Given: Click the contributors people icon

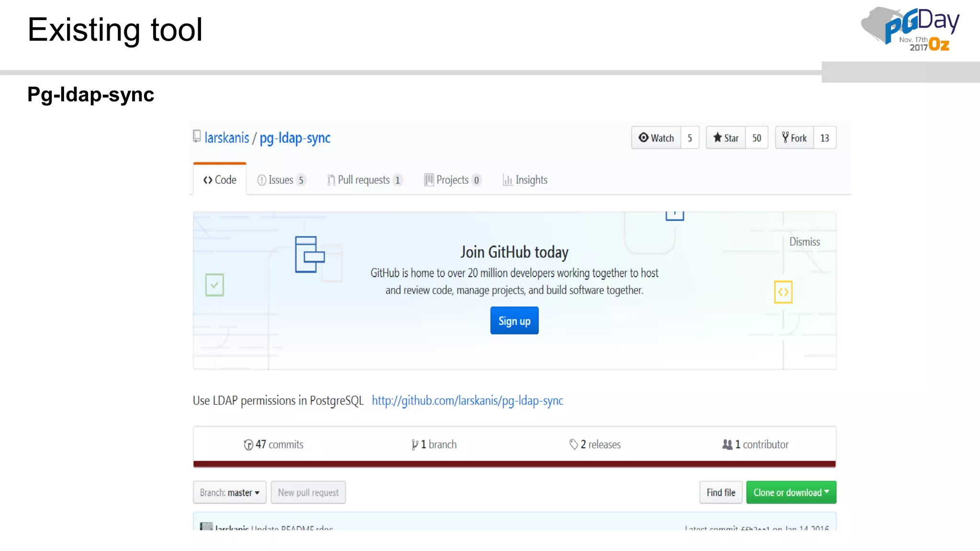Looking at the screenshot, I should point(727,445).
